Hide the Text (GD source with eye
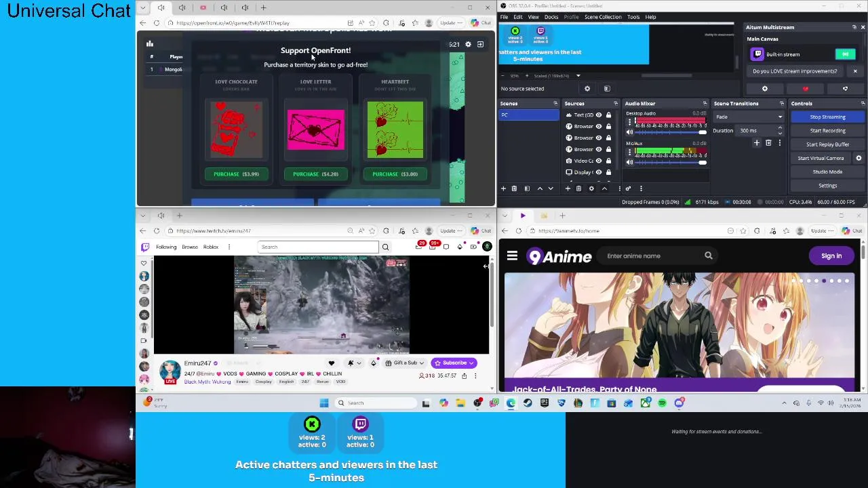 point(599,115)
